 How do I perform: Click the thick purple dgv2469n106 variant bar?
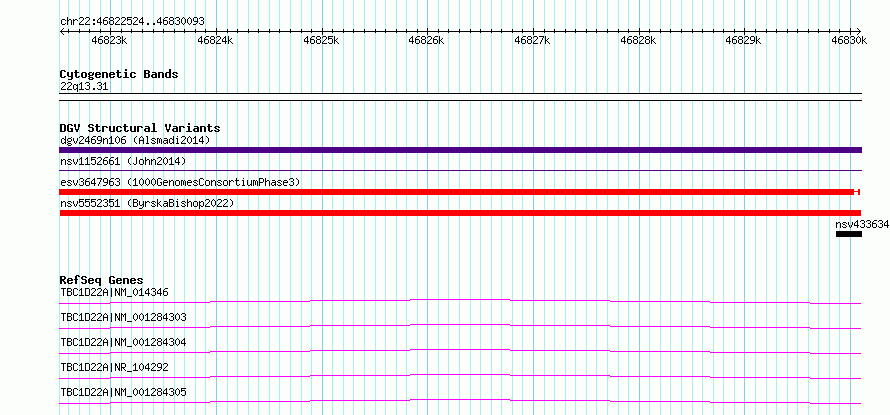click(x=460, y=150)
